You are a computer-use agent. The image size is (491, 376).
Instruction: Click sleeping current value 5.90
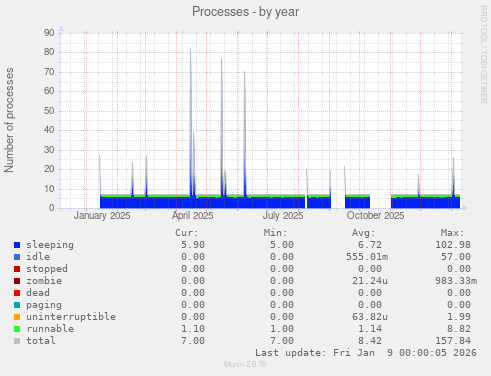click(x=193, y=245)
